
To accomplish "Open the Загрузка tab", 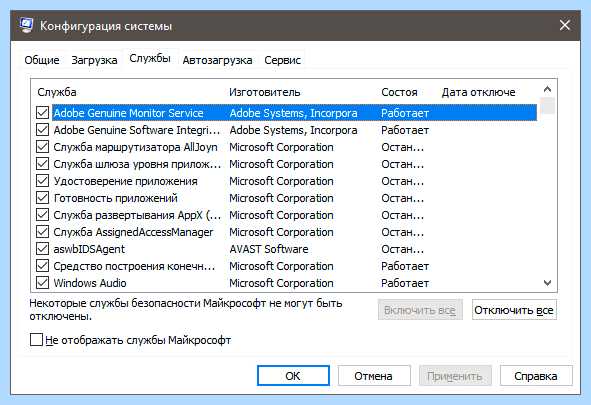I will pos(94,60).
